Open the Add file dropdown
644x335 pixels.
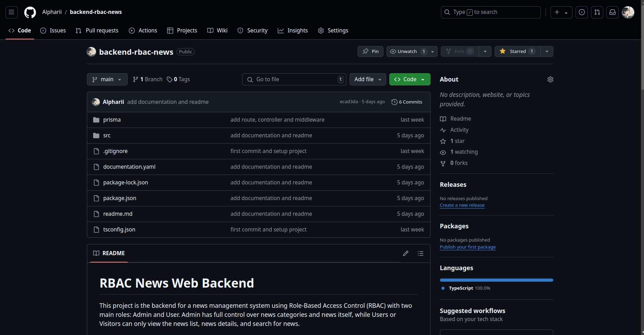click(x=368, y=79)
